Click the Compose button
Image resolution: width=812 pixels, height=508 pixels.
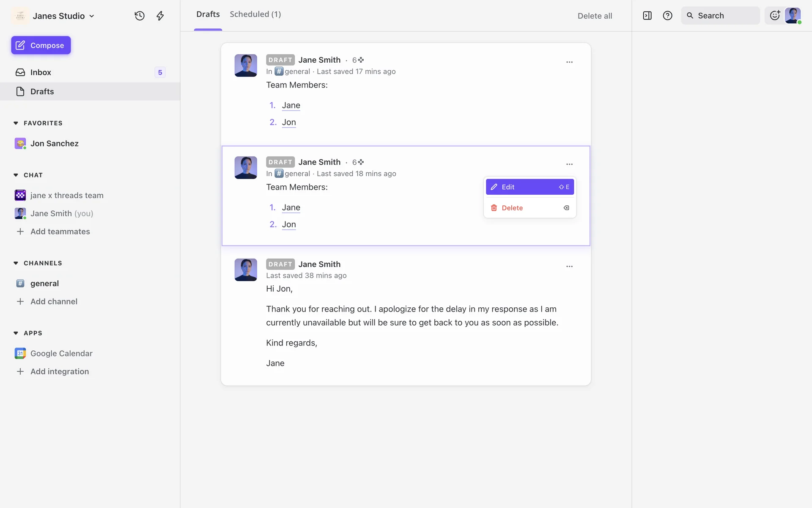pos(41,45)
